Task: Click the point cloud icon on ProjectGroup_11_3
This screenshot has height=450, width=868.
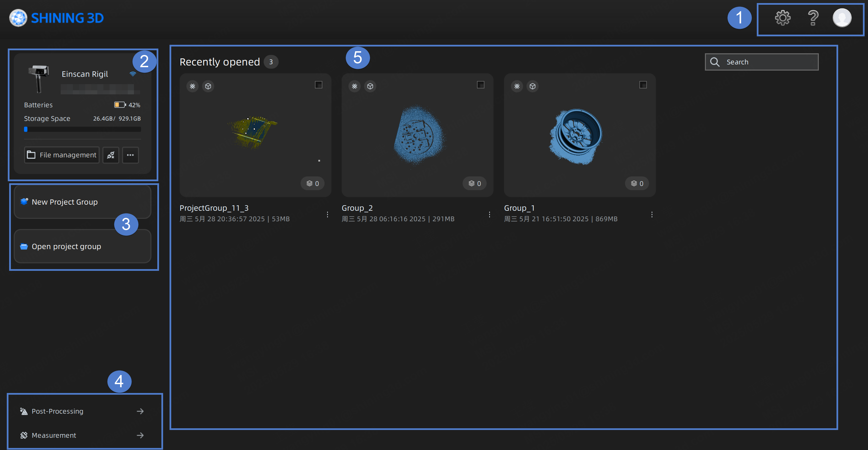Action: point(193,86)
